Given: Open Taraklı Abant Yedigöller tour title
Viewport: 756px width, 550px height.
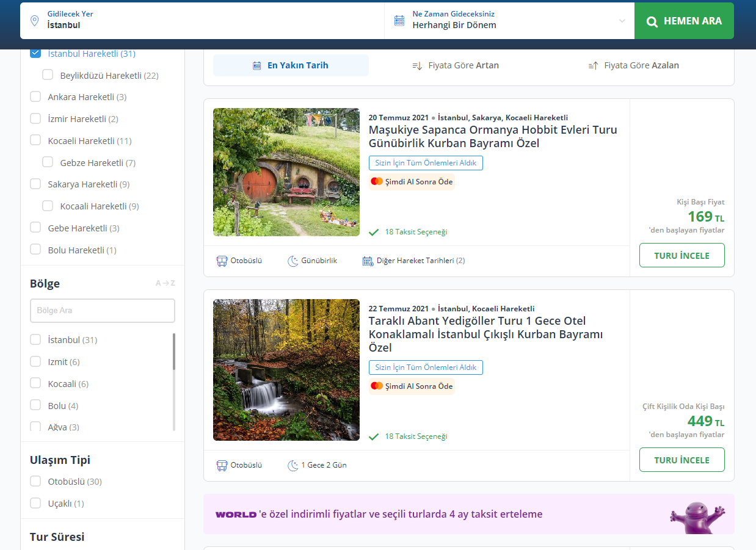Looking at the screenshot, I should click(x=486, y=335).
